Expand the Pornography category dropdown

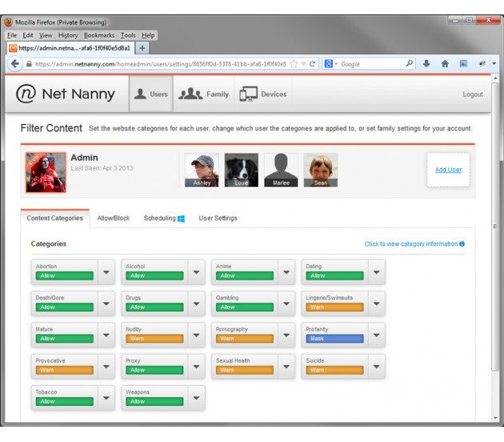[286, 336]
